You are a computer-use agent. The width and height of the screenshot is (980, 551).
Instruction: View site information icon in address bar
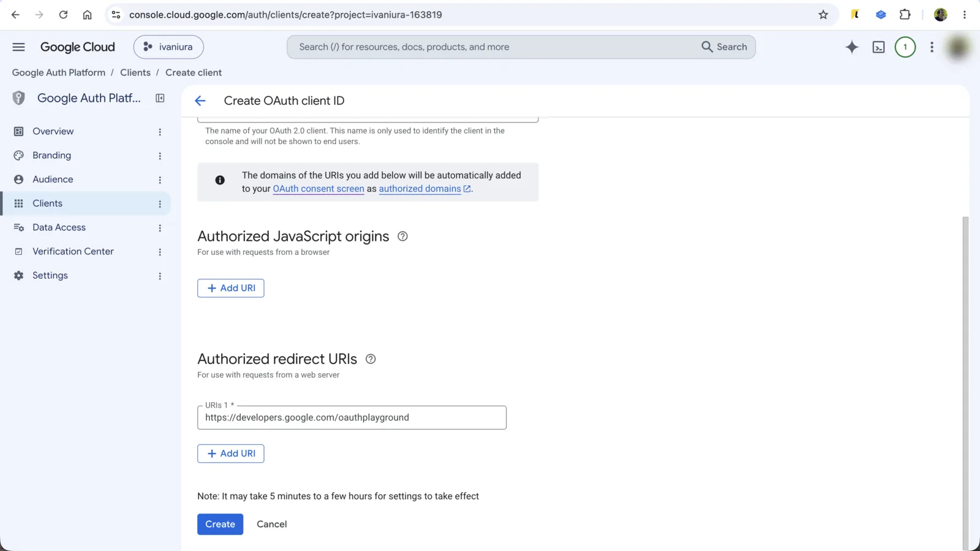point(116,15)
